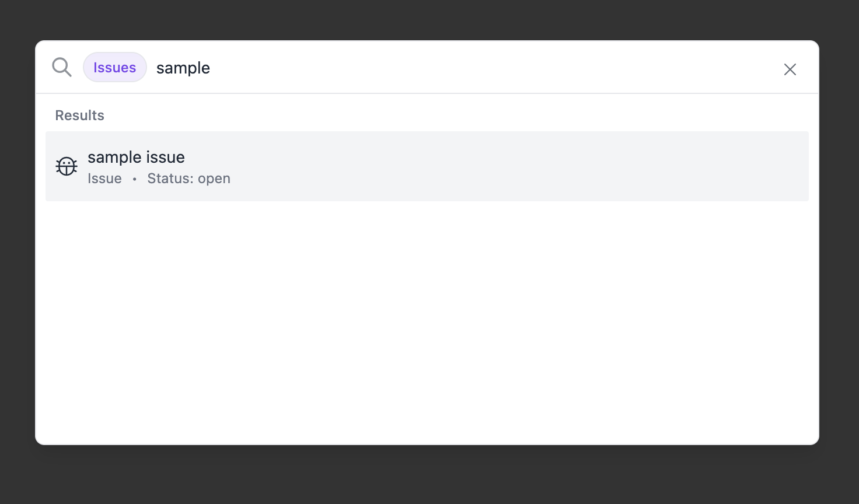The image size is (859, 504).
Task: Select the Results section header
Action: coord(79,115)
